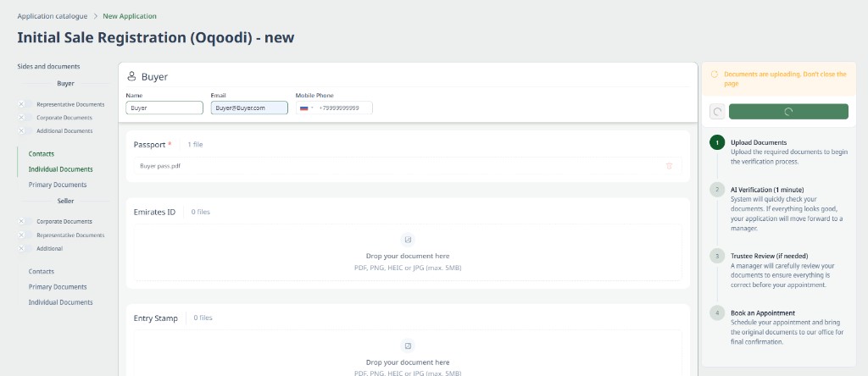Open Primary Documents under the Buyer section
The image size is (868, 376).
pyautogui.click(x=58, y=185)
